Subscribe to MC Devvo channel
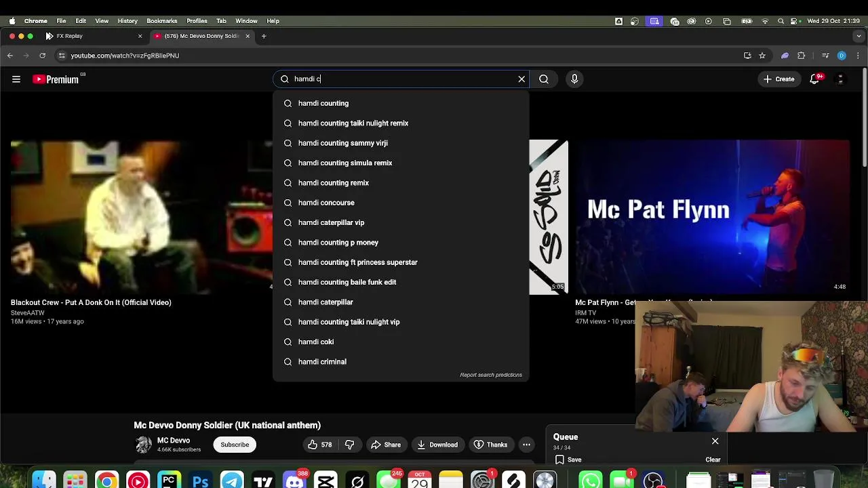The image size is (868, 488). click(x=235, y=445)
